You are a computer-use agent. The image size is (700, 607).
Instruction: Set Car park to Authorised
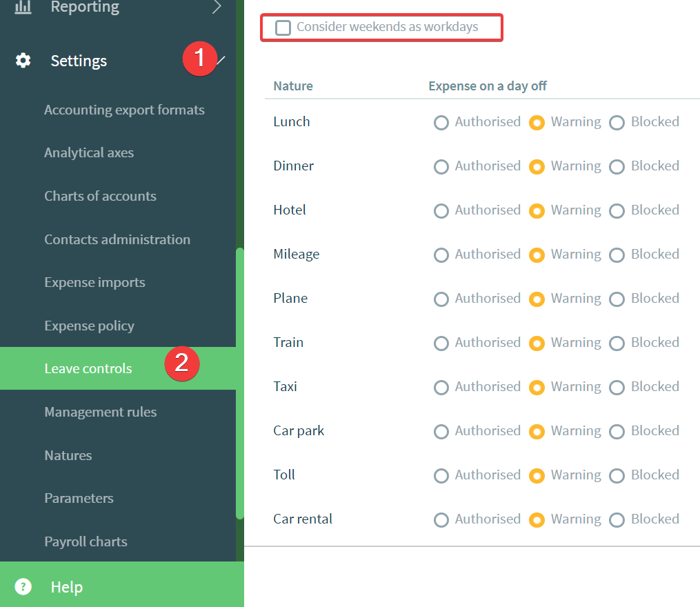441,432
